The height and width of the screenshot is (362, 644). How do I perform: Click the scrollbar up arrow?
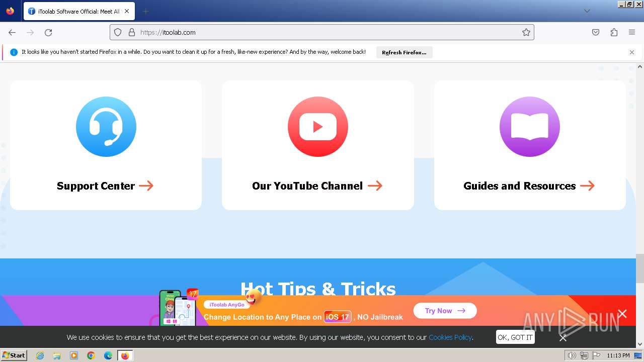[x=640, y=66]
